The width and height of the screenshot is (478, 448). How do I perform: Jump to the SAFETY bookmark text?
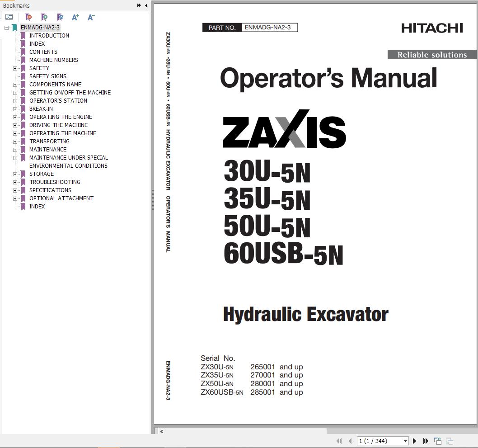(x=39, y=68)
